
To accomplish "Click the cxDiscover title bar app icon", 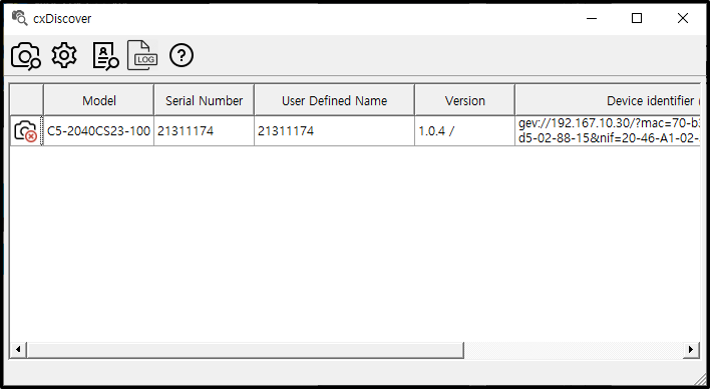I will [x=19, y=18].
